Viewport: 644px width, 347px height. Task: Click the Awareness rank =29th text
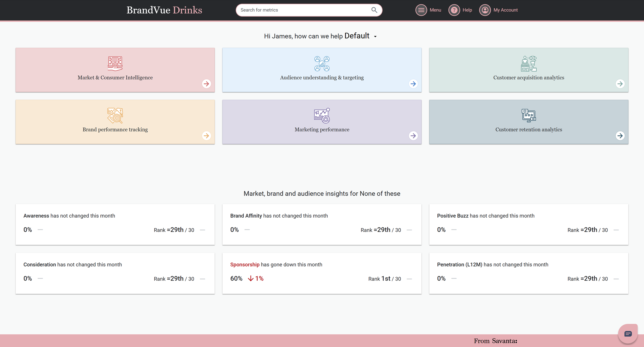[x=174, y=230]
